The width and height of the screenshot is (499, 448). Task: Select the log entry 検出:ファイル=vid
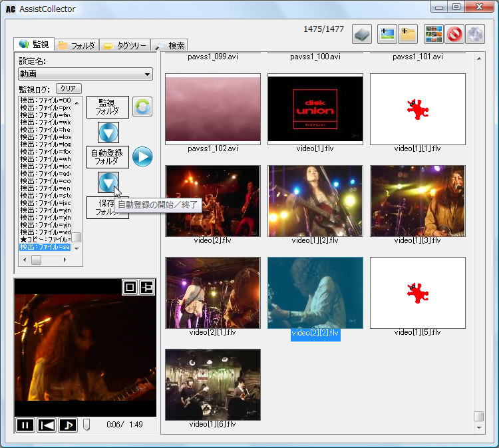(x=45, y=232)
